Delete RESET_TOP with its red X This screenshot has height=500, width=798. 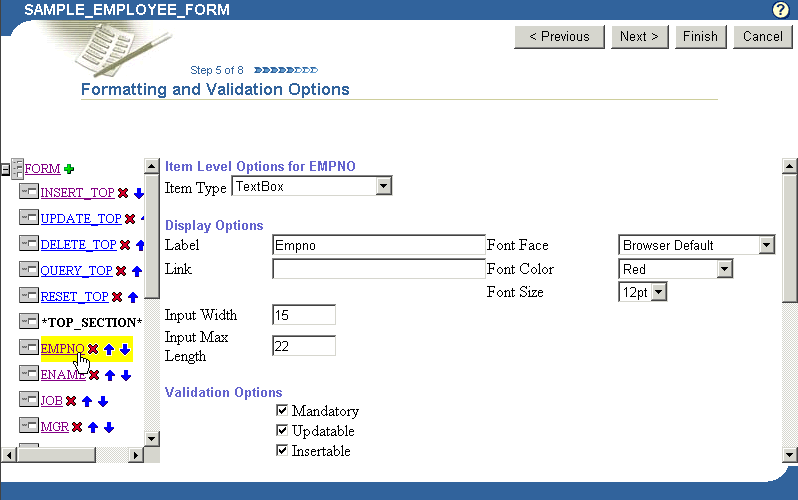click(117, 297)
